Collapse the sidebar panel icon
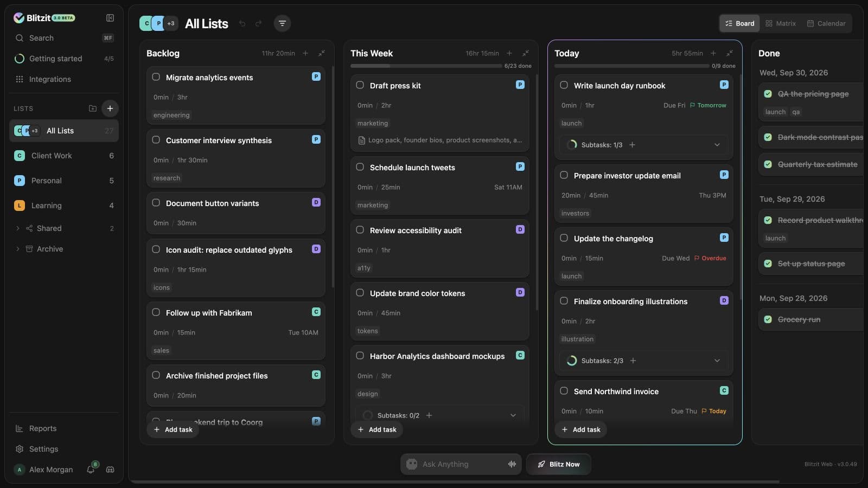 pyautogui.click(x=110, y=18)
